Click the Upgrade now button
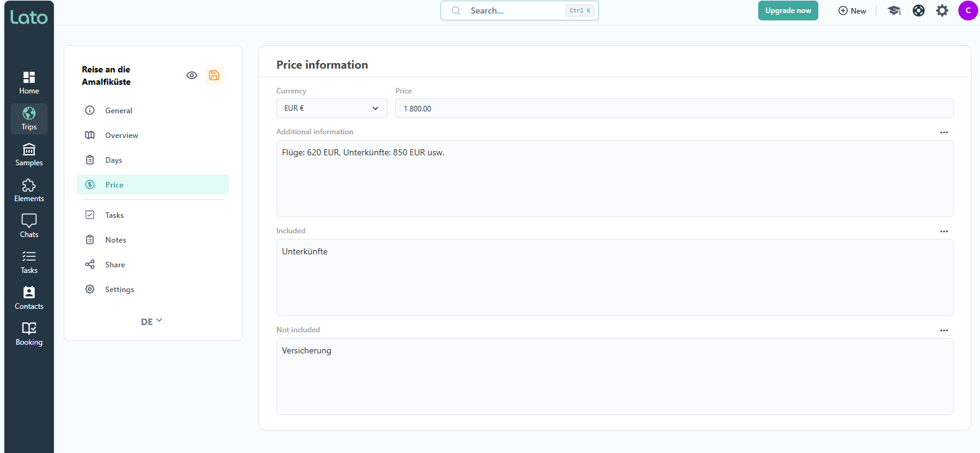 tap(787, 11)
